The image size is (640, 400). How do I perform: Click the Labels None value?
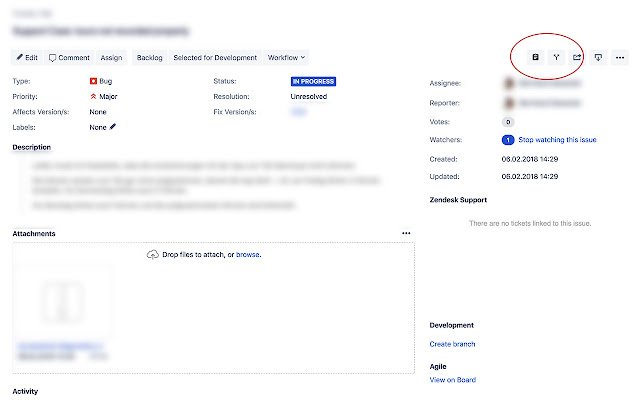[x=98, y=127]
